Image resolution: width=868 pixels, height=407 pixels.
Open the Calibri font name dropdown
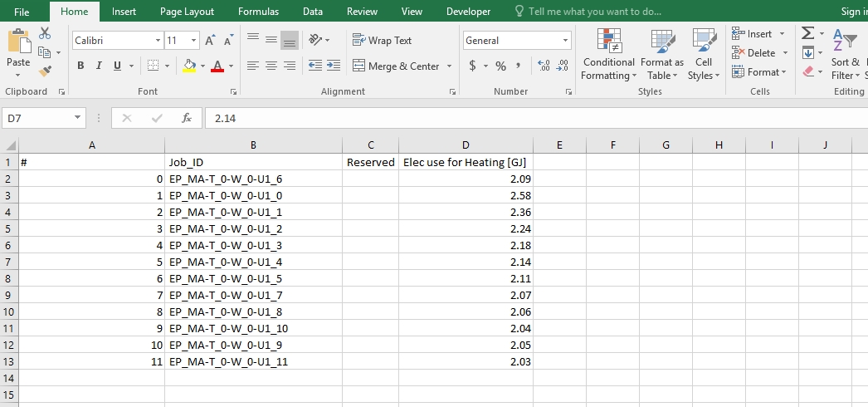point(158,41)
